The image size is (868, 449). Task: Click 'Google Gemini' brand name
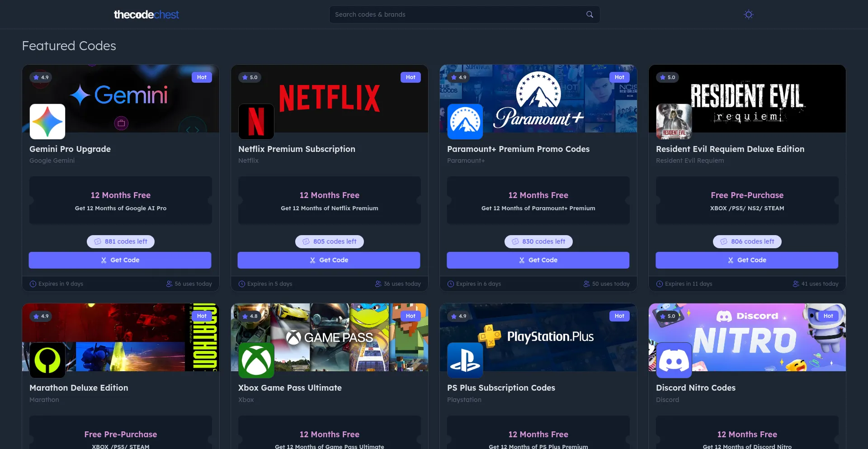pyautogui.click(x=52, y=161)
